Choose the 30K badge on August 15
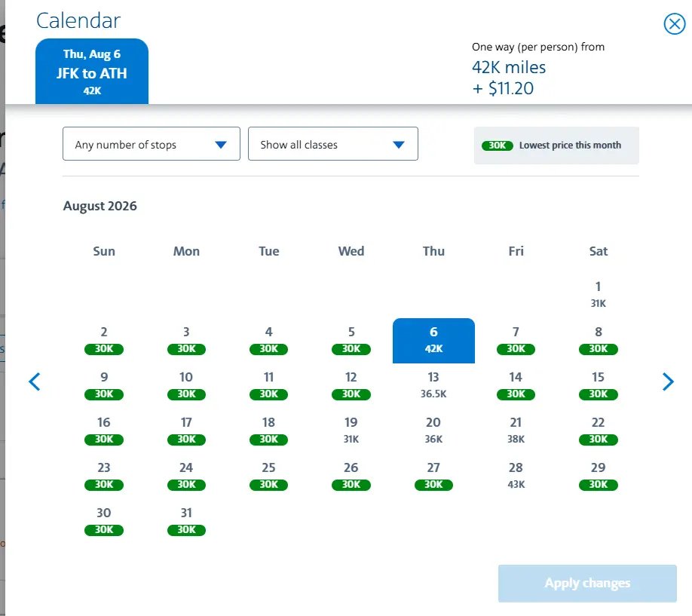This screenshot has height=616, width=692. [598, 394]
